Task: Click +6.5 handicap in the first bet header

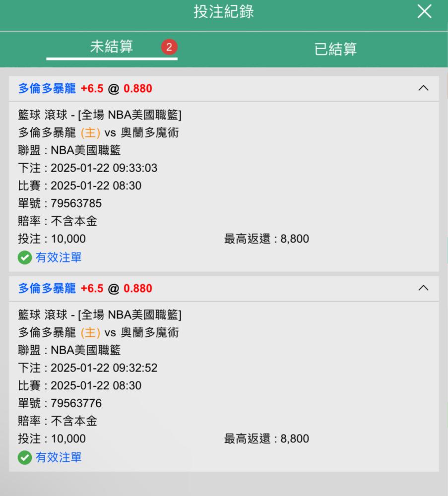Action: pos(92,88)
